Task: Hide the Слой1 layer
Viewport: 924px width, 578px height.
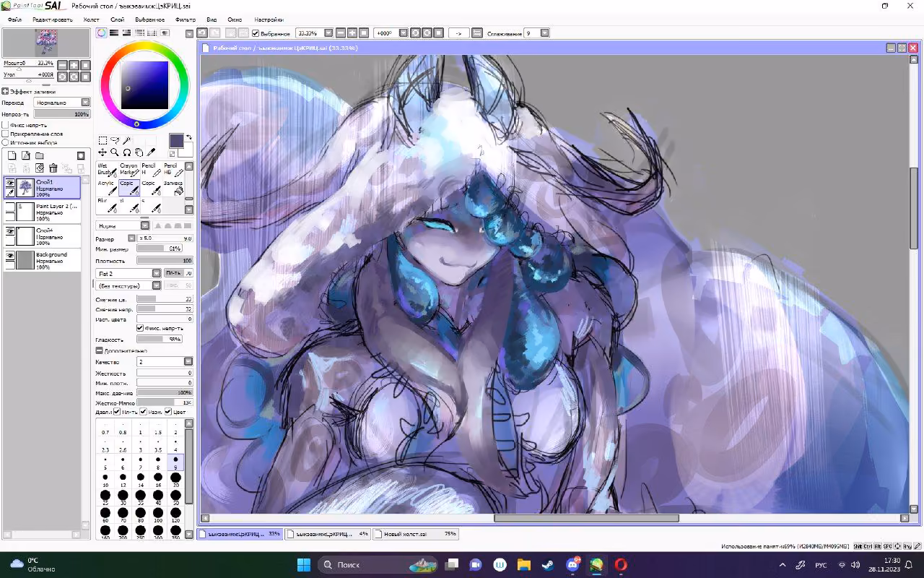Action: (10, 184)
